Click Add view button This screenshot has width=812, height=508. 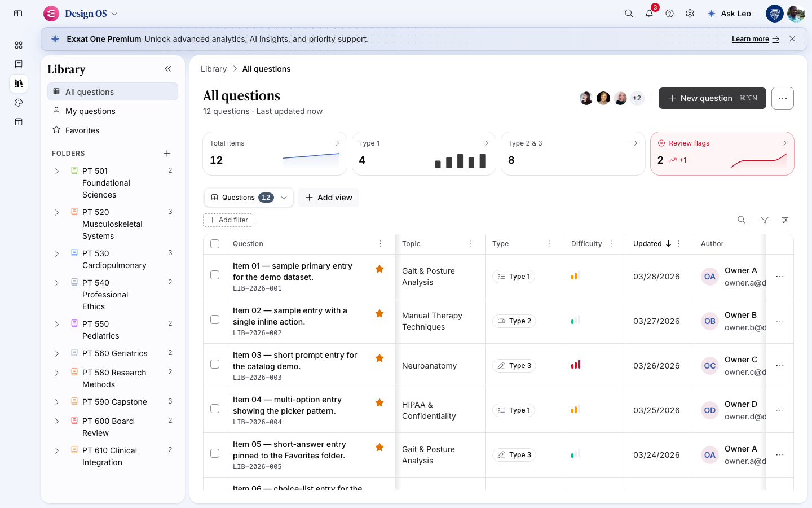329,198
